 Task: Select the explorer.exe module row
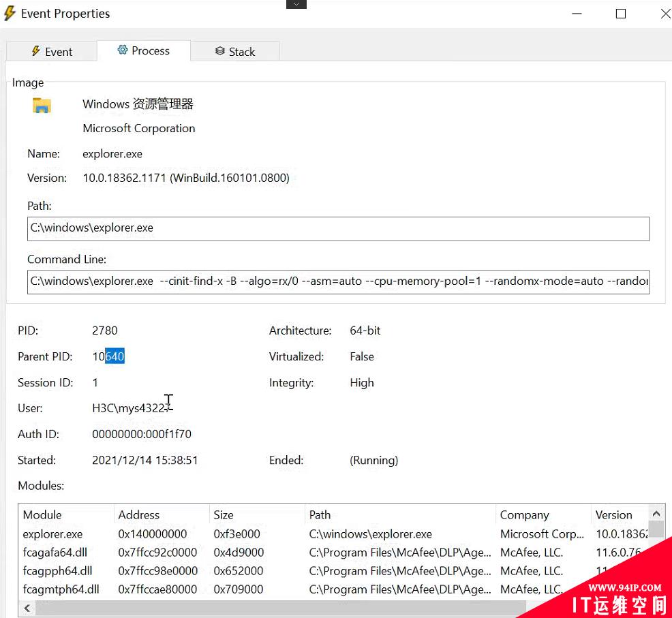334,534
